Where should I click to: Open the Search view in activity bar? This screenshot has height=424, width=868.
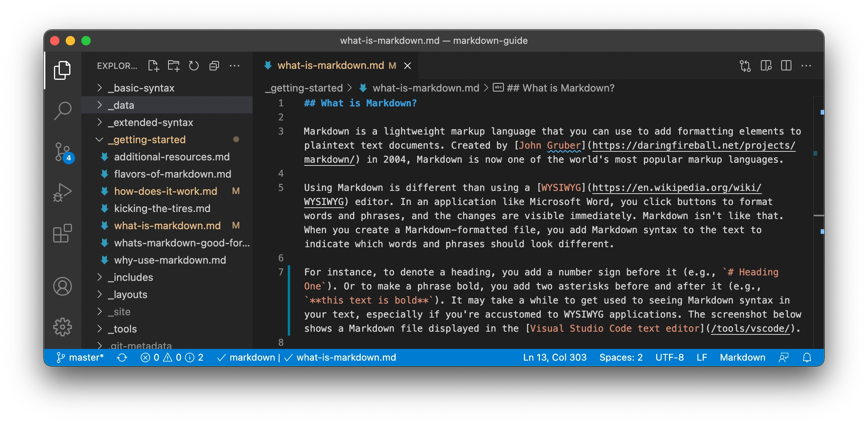(63, 111)
